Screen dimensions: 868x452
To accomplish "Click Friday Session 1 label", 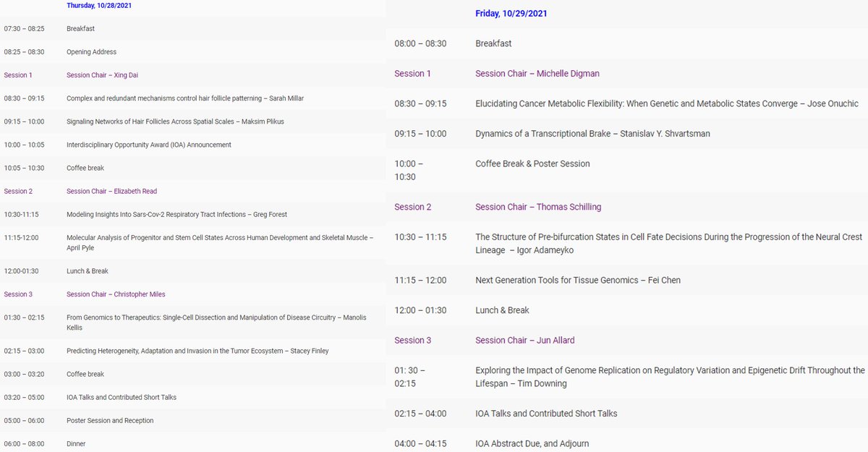I will (x=413, y=74).
